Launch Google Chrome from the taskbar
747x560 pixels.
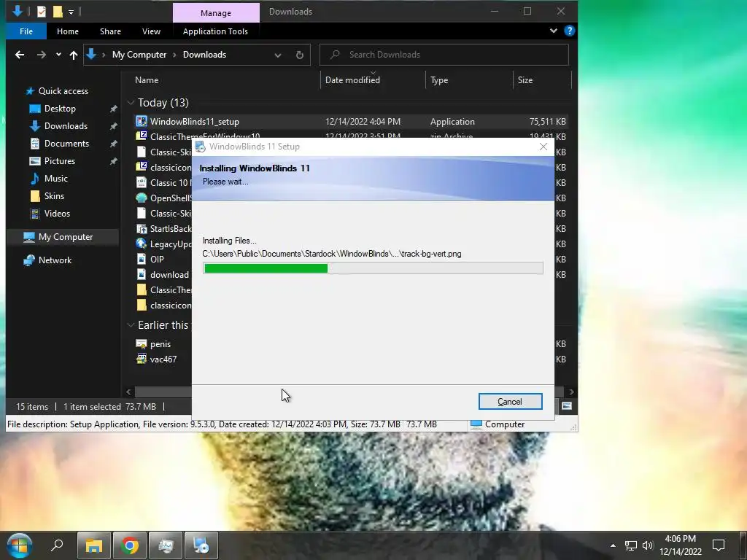[x=130, y=545]
